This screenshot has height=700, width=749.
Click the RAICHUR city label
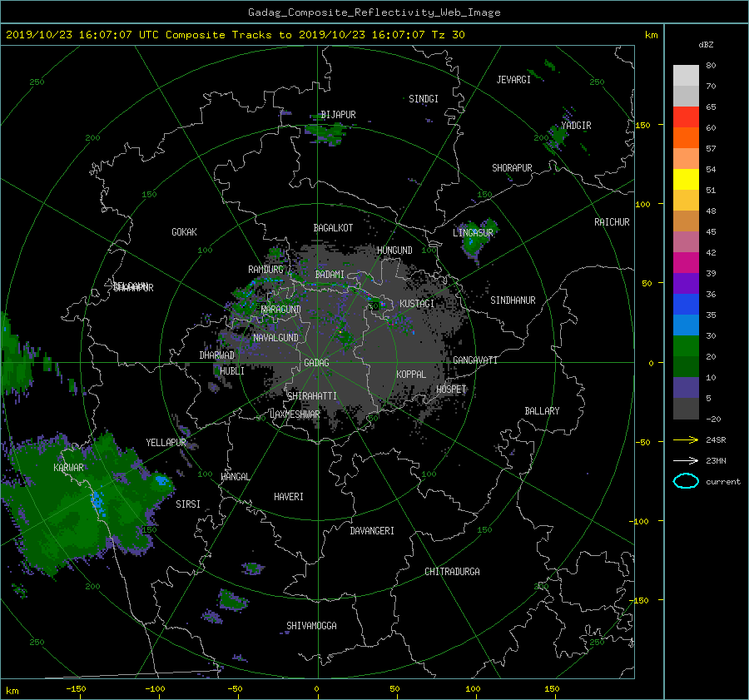(x=612, y=222)
